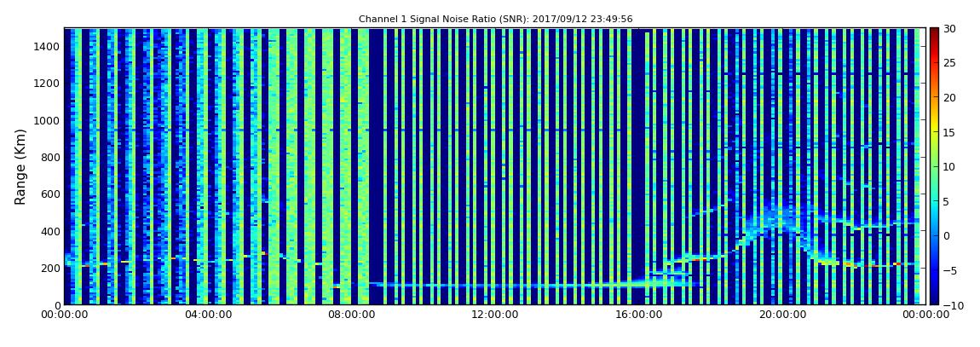Click the 600 range axis tick label
Screen dimensions: 980x347
tap(50, 194)
